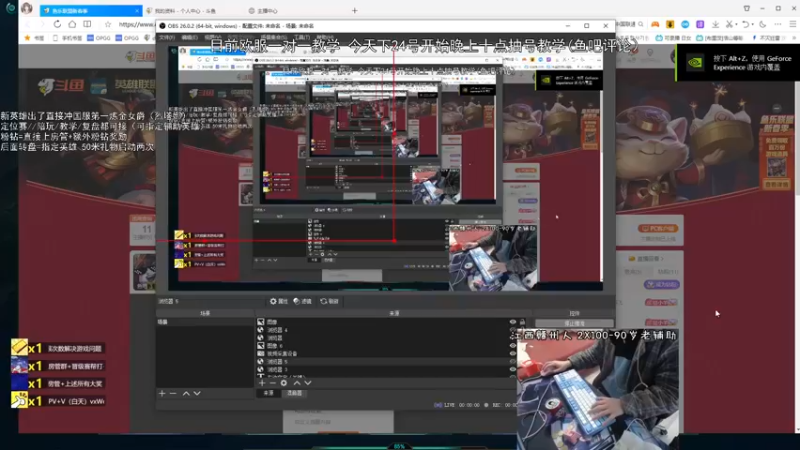Open the browser skin wardrobe icon in title bar
This screenshot has width=800, height=450.
click(746, 8)
